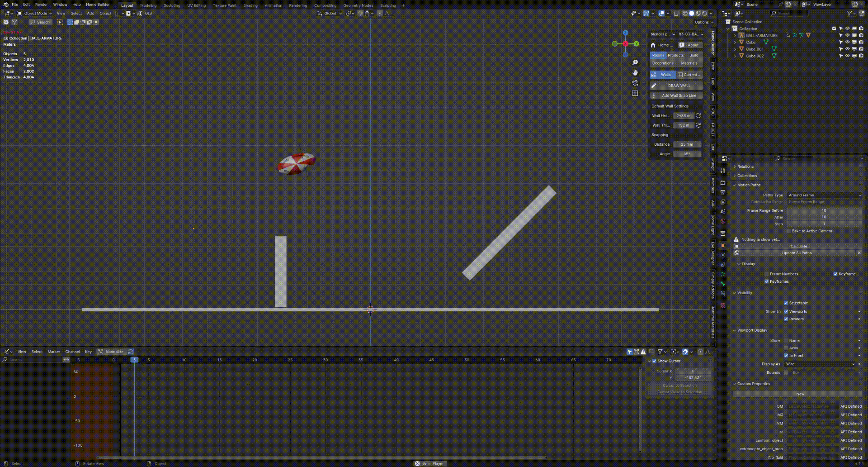The height and width of the screenshot is (467, 868).
Task: Click Calculate motion paths button
Action: pos(797,246)
